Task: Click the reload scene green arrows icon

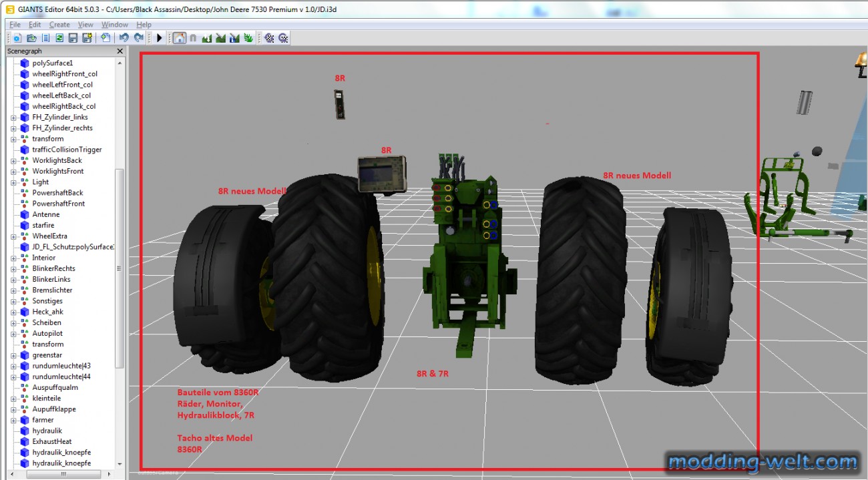Action: (x=59, y=38)
